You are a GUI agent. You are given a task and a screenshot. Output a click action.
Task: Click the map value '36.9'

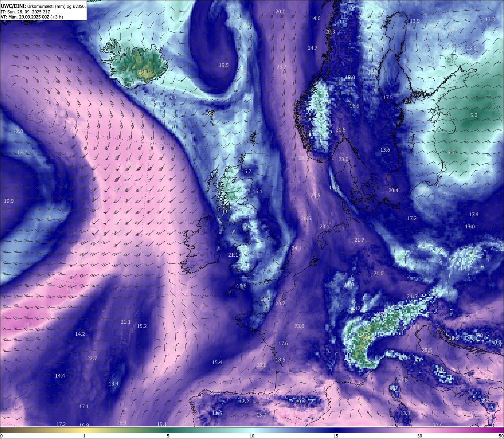(x=70, y=290)
